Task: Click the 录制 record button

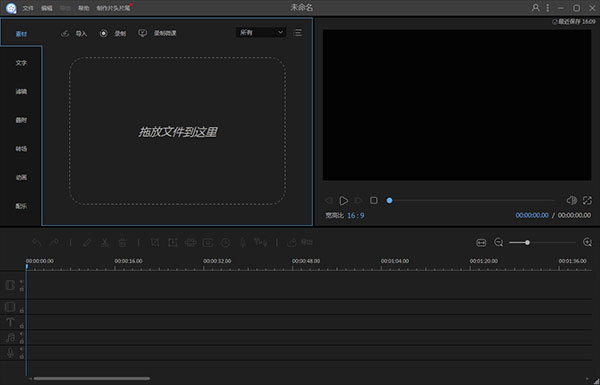Action: 112,34
